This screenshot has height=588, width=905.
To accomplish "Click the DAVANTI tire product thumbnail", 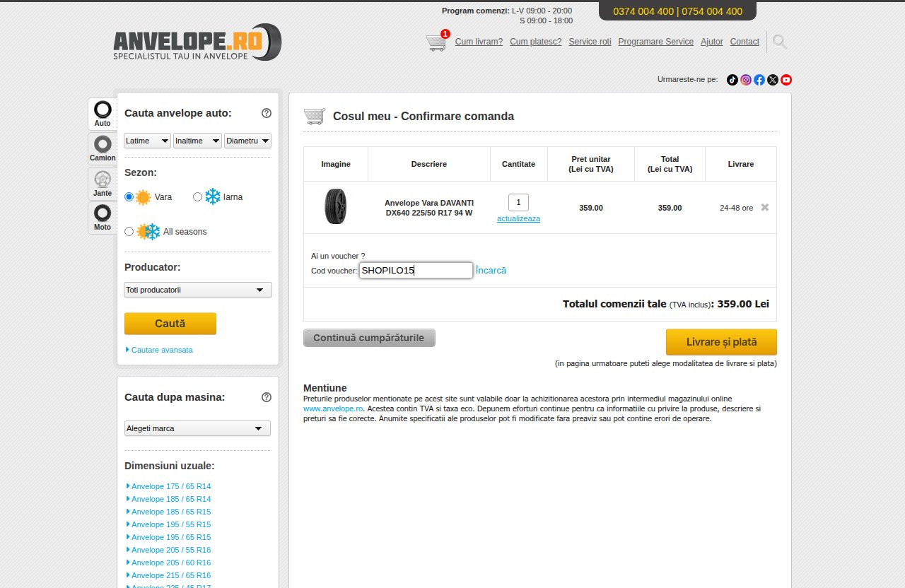I will pos(336,207).
